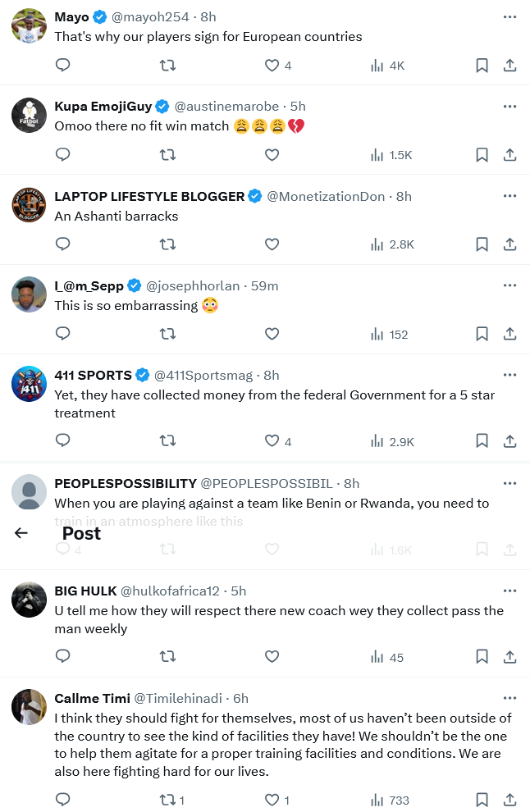530x812 pixels.
Task: Share LAPTOP LIFESTYLE BLOGGER's post
Action: click(x=509, y=244)
